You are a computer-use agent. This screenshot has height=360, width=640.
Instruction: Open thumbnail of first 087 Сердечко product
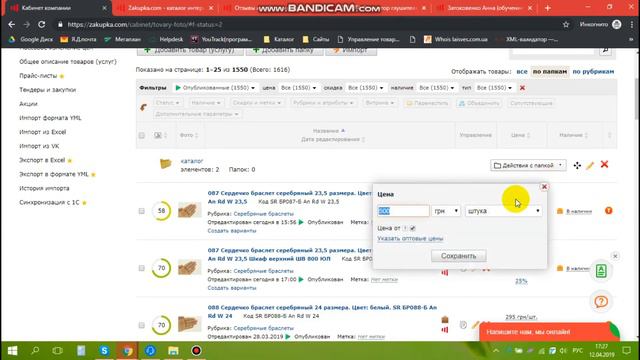[189, 210]
